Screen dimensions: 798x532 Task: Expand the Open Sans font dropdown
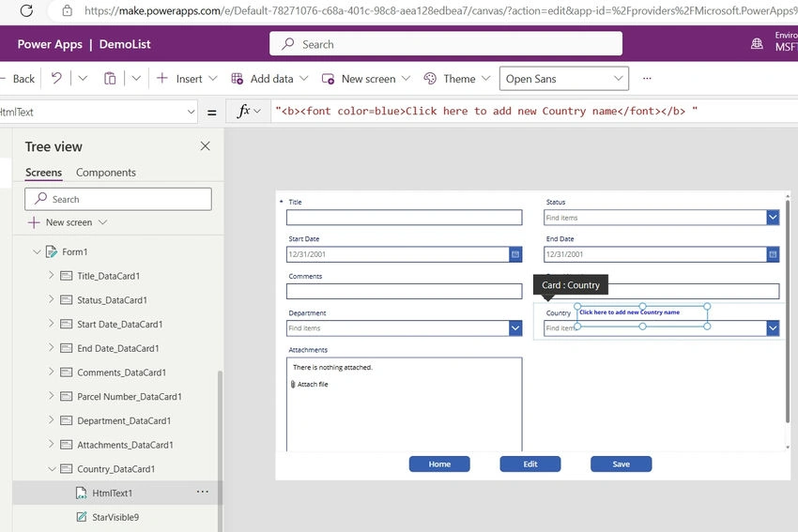coord(564,79)
